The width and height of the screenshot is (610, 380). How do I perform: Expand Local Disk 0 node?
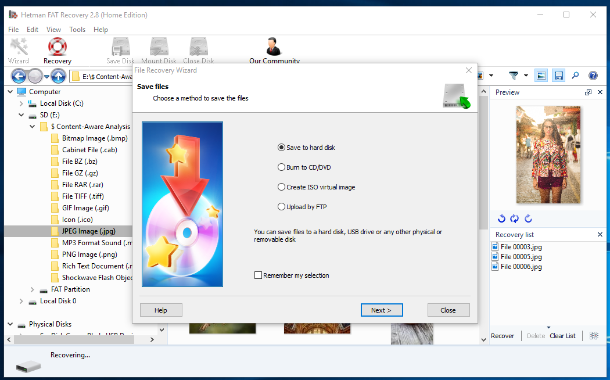click(21, 301)
